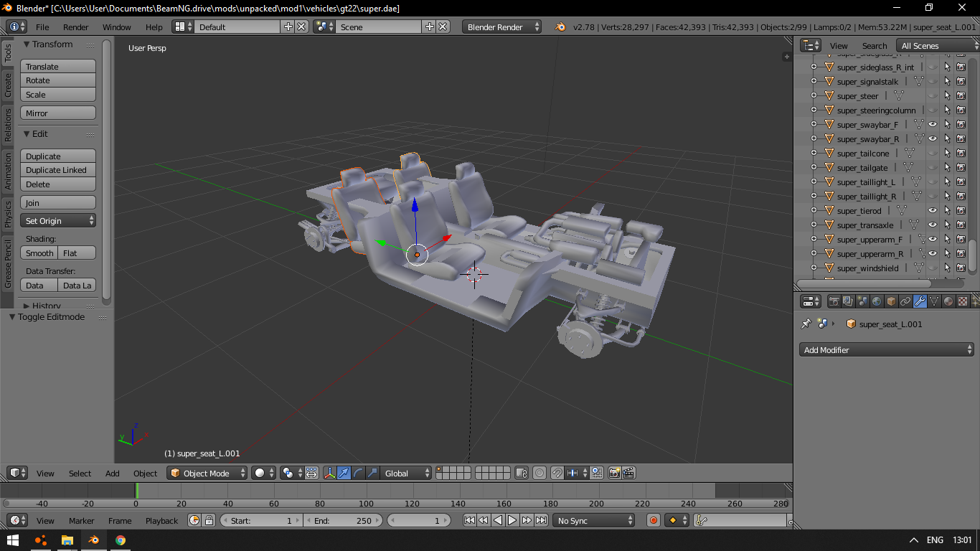Click the End frame 250 field
The height and width of the screenshot is (551, 980).
344,520
